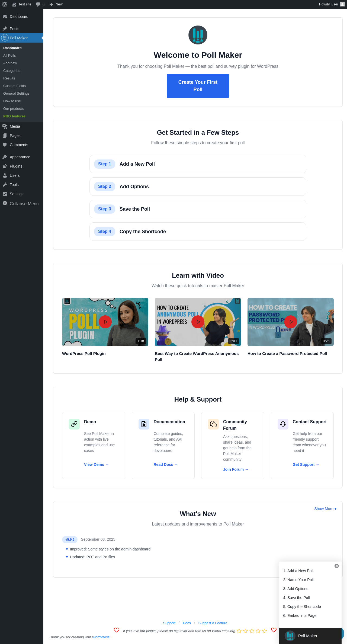347x644 pixels.
Task: Play the Anonymous Poll tutorial video
Action: coord(198,322)
